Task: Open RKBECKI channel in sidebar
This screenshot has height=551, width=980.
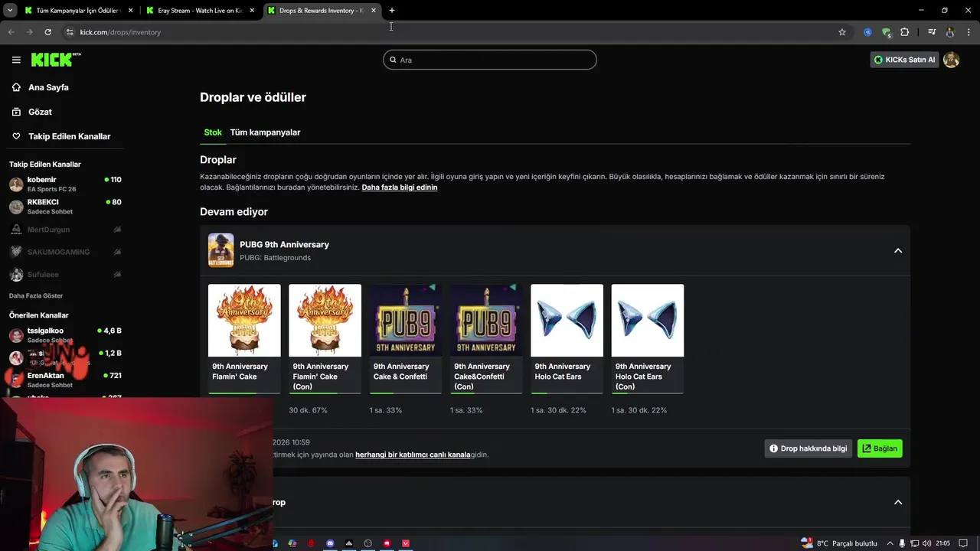Action: tap(65, 207)
